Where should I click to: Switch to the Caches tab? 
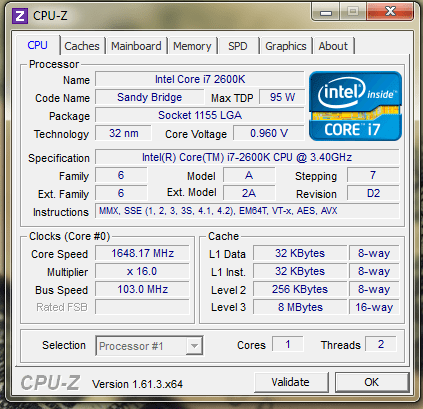pos(82,46)
